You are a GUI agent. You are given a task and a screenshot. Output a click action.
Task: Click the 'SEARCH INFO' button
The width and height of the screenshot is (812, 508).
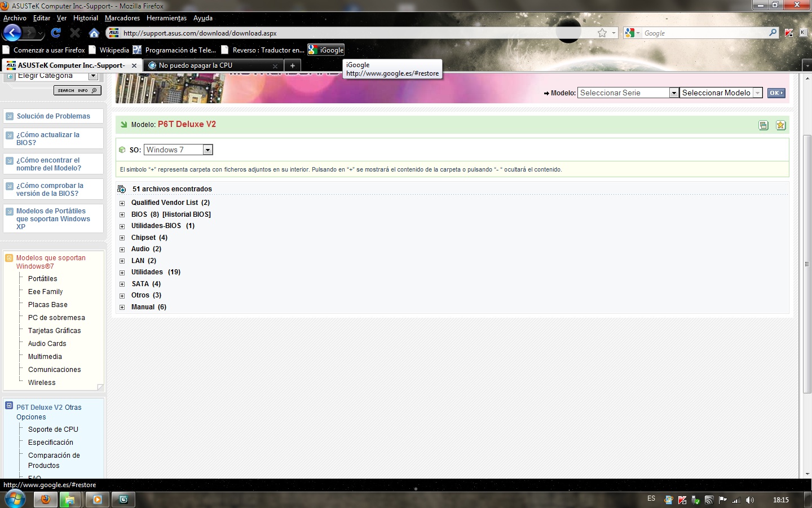[x=77, y=90]
